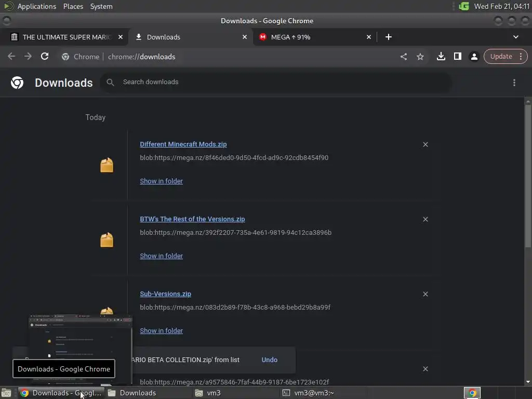The image size is (532, 399).
Task: Expand the tab search chevron
Action: [516, 37]
